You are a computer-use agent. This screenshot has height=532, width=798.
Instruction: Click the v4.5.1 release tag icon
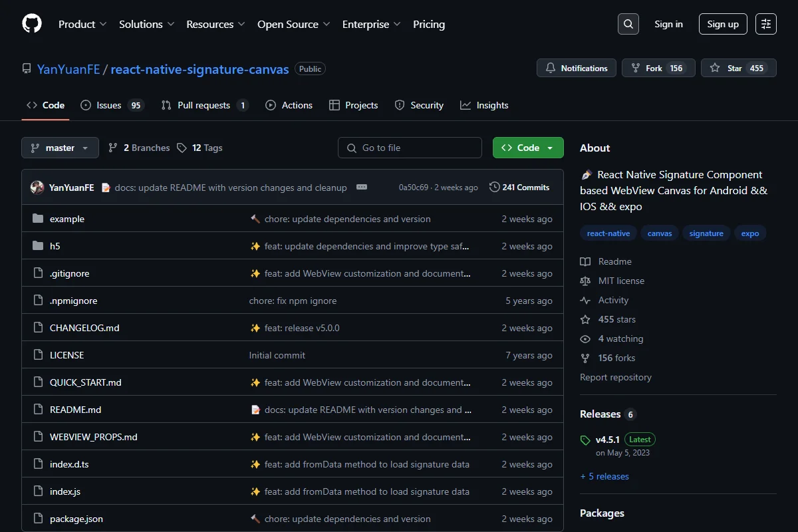pos(585,440)
